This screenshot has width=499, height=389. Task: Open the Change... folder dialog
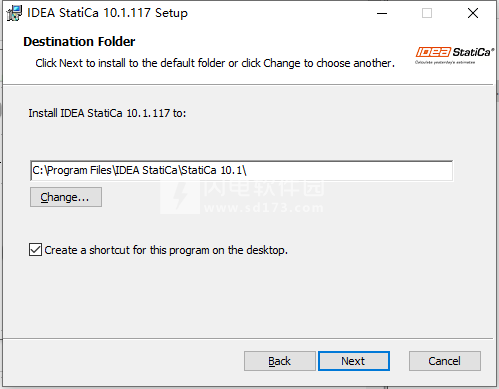(66, 197)
